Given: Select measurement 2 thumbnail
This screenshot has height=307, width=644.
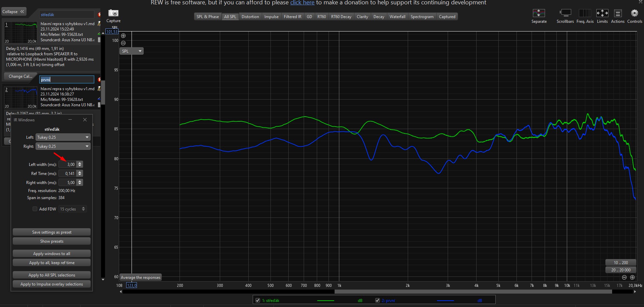Looking at the screenshot, I should tap(20, 98).
